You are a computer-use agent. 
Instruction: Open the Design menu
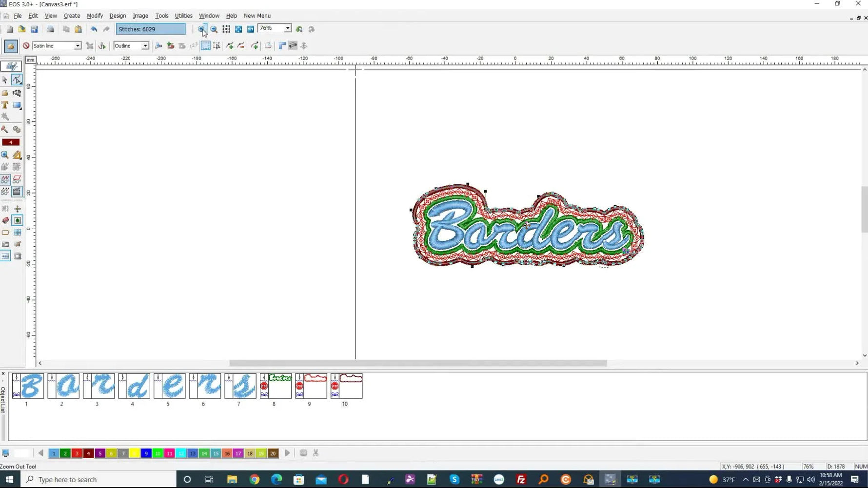117,15
